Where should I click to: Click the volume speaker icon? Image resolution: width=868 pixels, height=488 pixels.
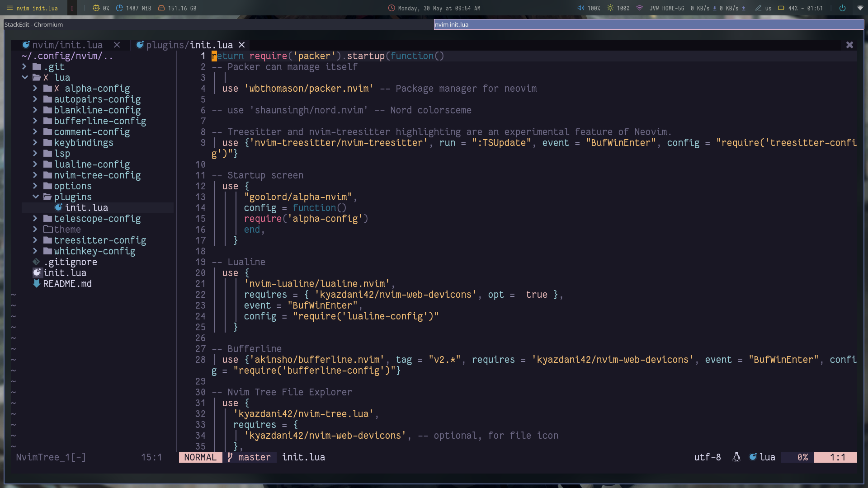pos(580,8)
